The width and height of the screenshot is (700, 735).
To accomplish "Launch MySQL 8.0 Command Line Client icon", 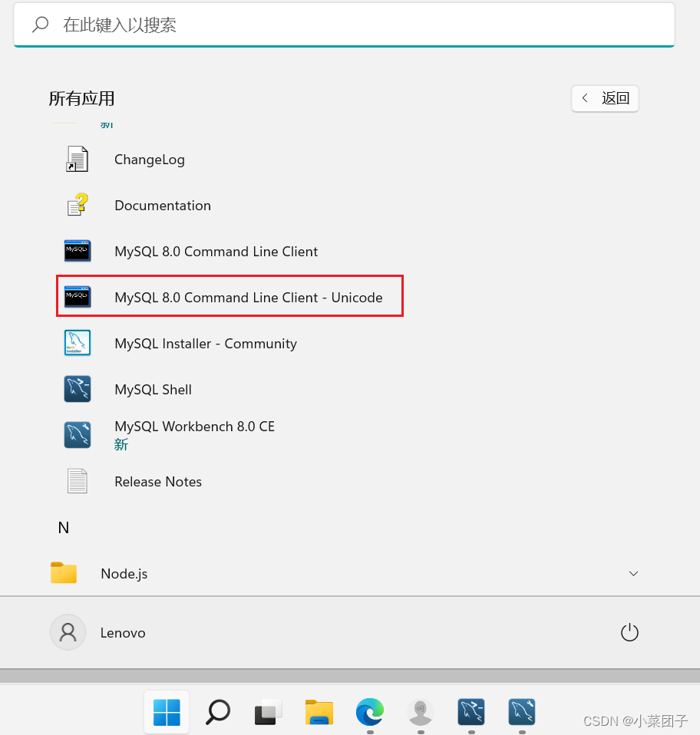I will click(x=78, y=251).
